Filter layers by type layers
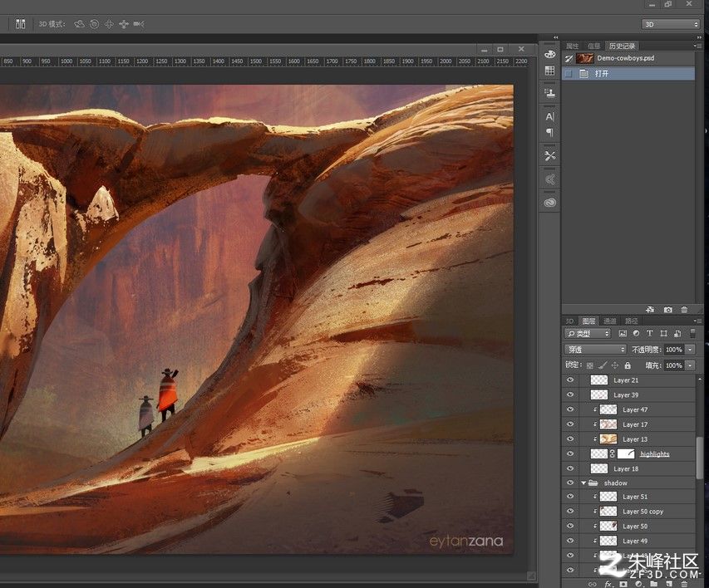709x588 pixels. pyautogui.click(x=650, y=334)
